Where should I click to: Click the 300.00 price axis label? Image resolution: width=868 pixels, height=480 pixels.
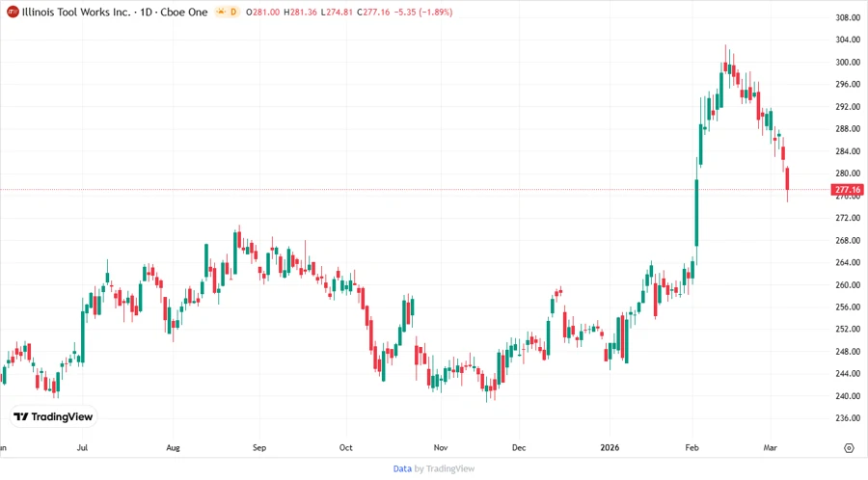point(848,62)
